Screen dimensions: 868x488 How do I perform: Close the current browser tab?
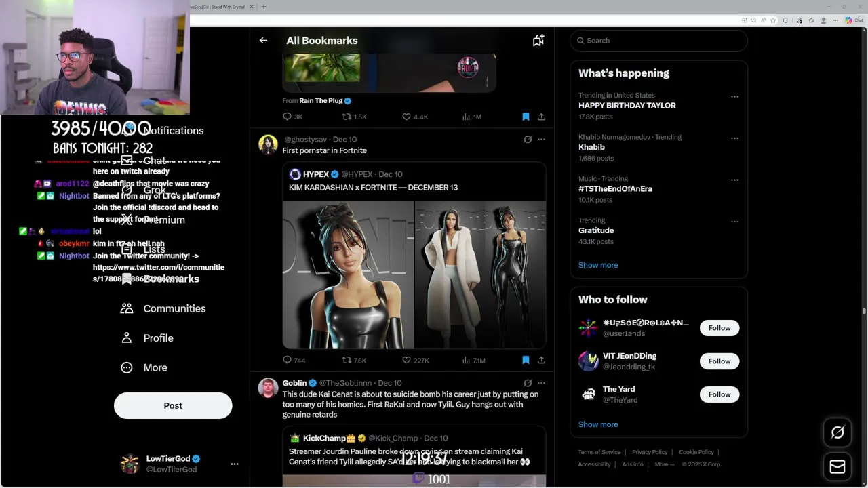point(252,7)
